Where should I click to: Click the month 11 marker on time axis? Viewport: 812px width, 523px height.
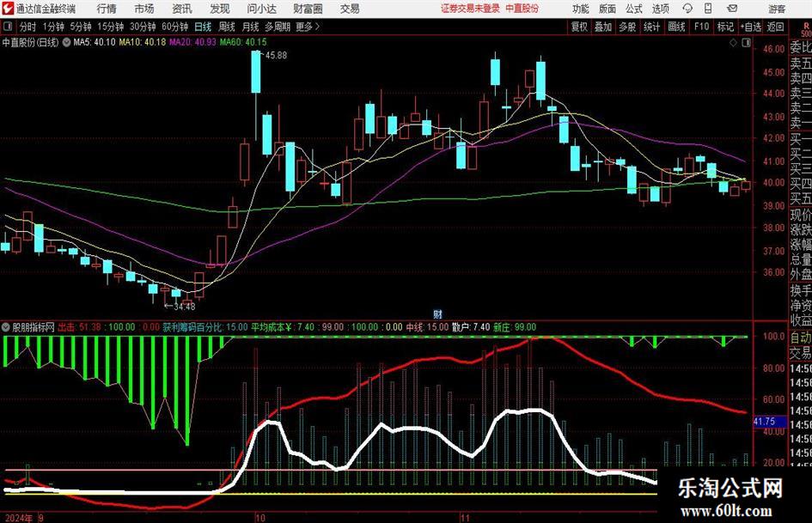[465, 518]
